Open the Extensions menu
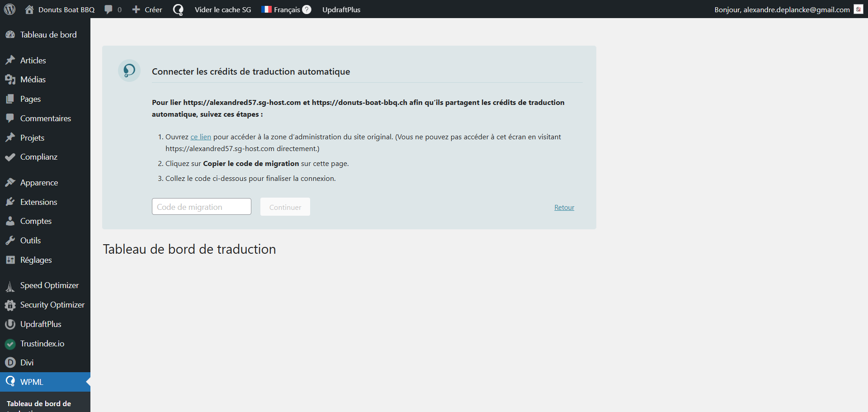The height and width of the screenshot is (412, 868). pos(38,202)
